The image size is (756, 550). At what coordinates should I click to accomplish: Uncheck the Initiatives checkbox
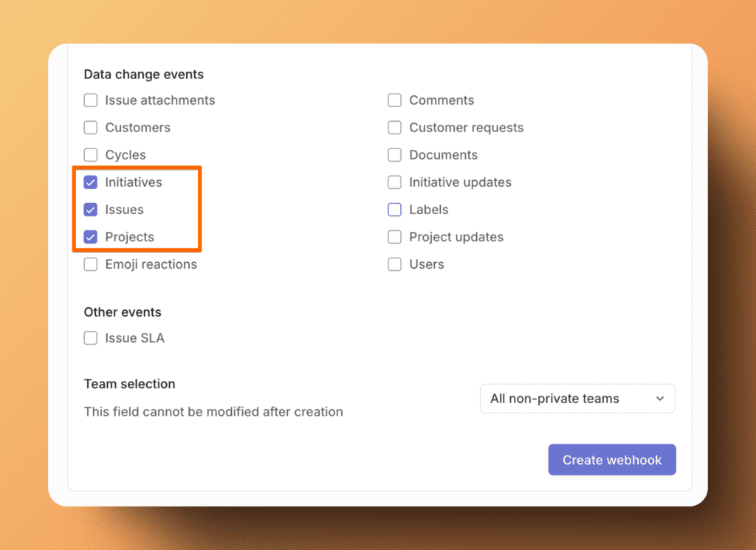click(x=91, y=182)
